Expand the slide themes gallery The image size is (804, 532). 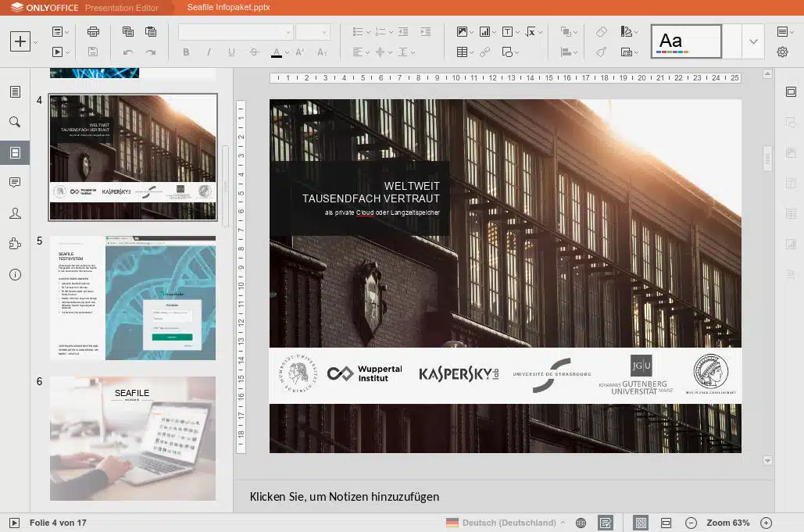[x=753, y=41]
